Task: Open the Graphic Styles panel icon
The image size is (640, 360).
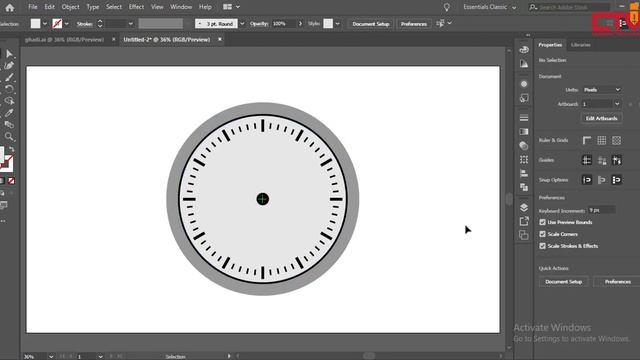Action: point(524,98)
